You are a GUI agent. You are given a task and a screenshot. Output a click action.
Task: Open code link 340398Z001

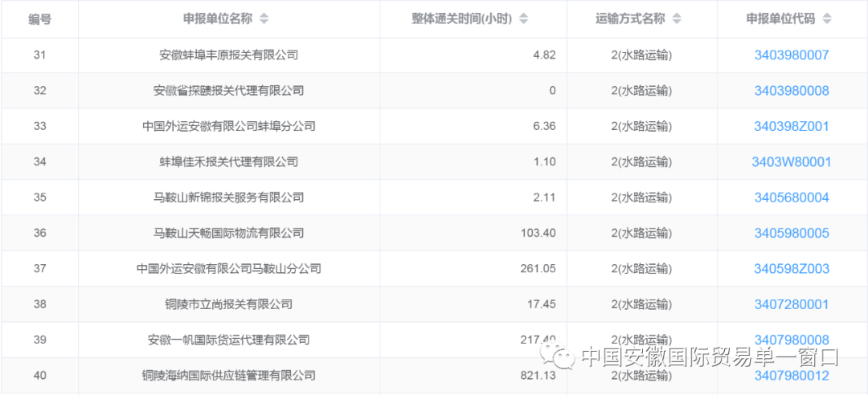[792, 126]
